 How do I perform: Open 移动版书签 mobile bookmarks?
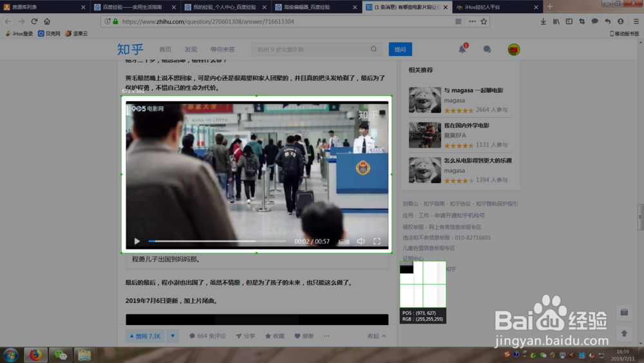[x=624, y=34]
